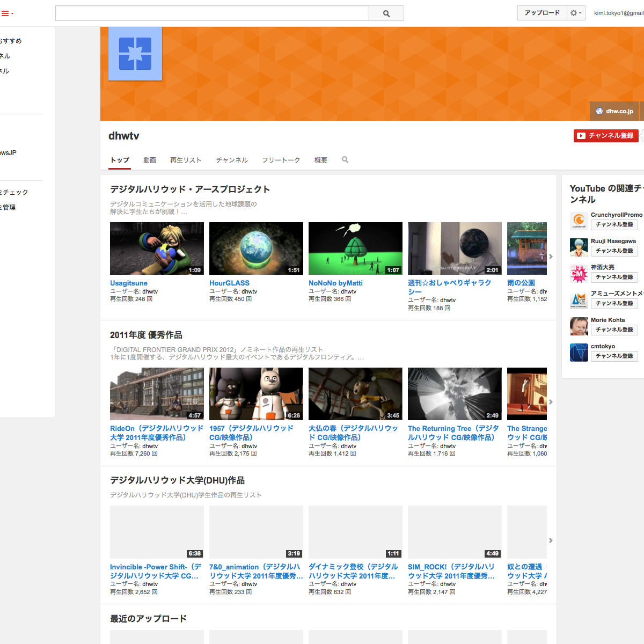Open the フリートーク tab
Screen dimensions: 644x644
[281, 160]
